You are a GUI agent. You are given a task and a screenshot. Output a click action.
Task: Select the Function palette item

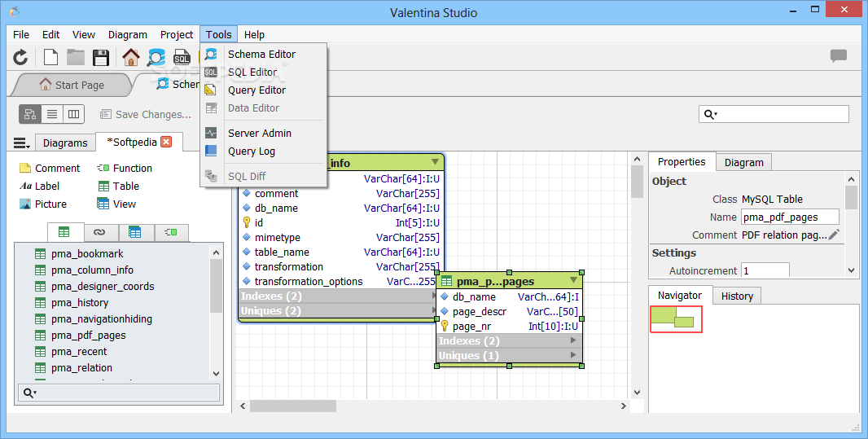tap(125, 169)
